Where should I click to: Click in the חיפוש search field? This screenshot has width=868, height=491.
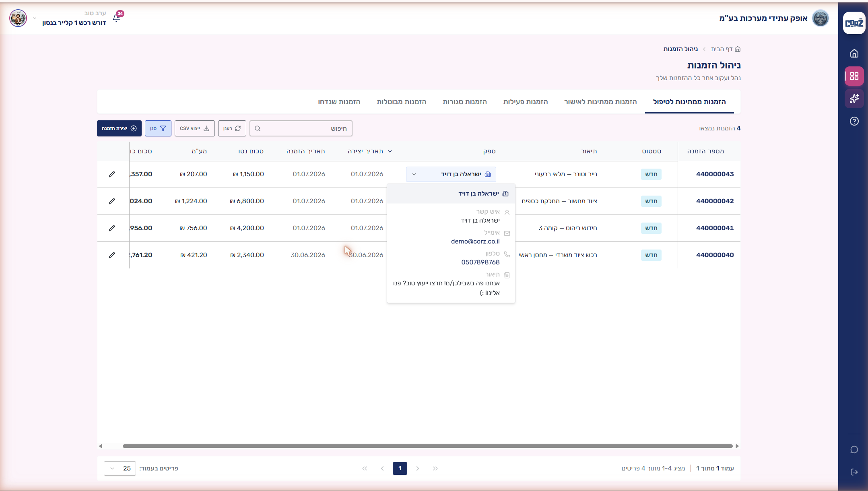301,128
